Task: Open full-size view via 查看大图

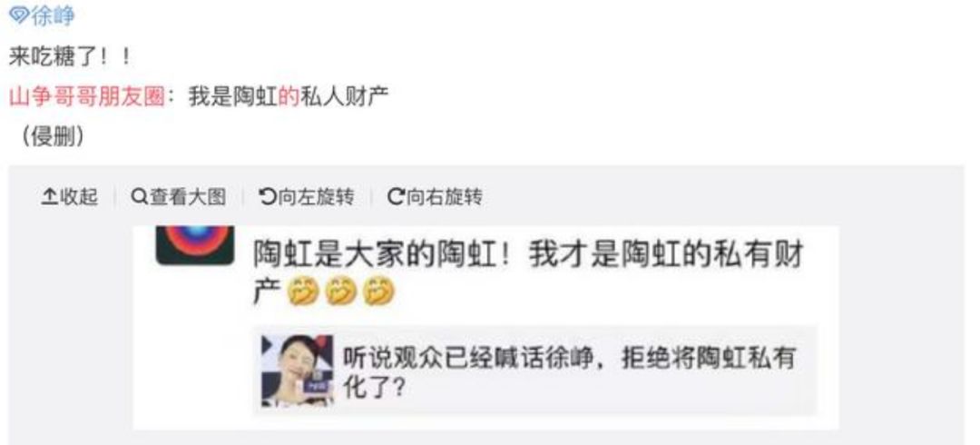Action: point(179,198)
